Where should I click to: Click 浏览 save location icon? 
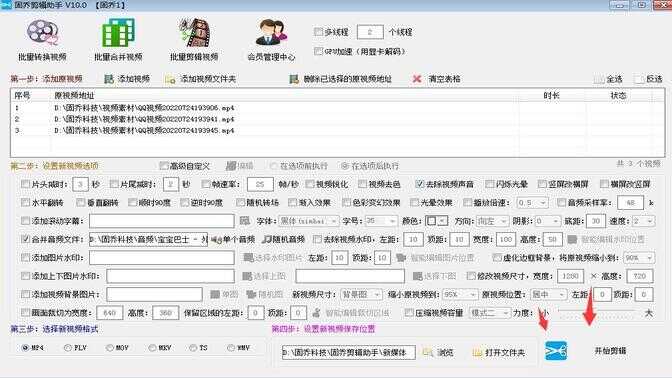pos(427,352)
